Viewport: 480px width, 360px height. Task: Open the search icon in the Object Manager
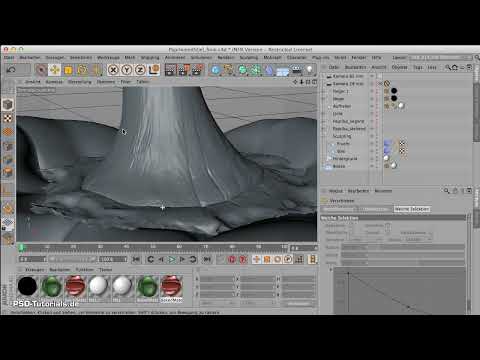(448, 67)
